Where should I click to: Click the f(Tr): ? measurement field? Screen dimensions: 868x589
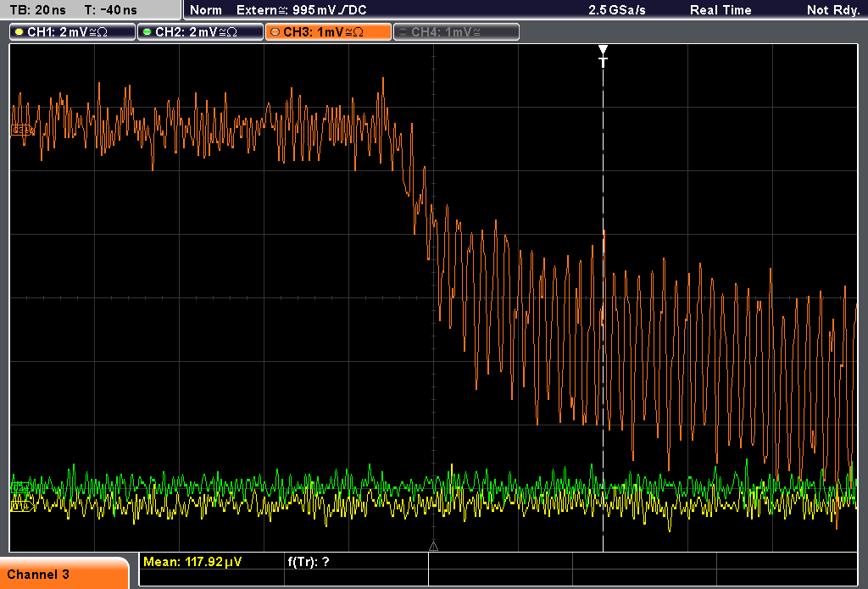[x=309, y=562]
